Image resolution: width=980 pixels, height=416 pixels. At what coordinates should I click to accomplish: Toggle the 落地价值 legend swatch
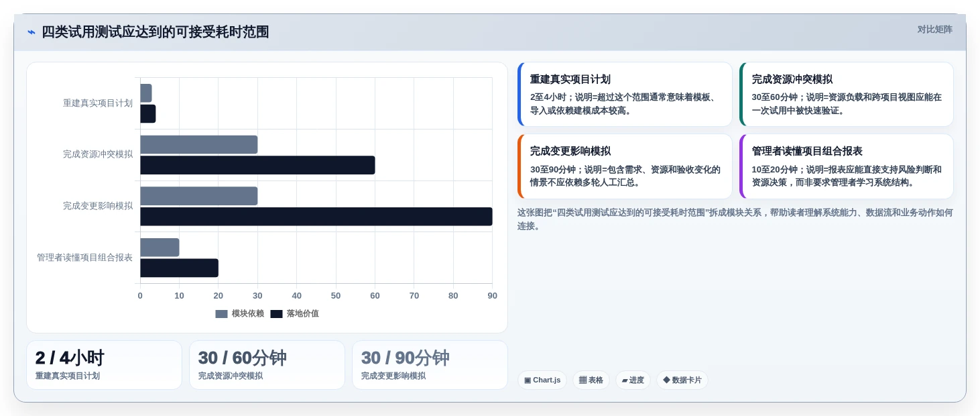(x=276, y=313)
